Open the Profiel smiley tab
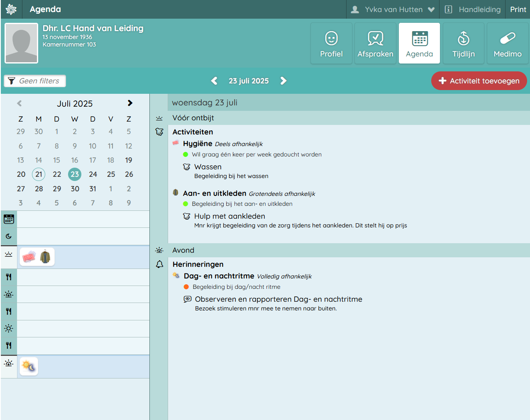This screenshot has width=530, height=420. (331, 44)
